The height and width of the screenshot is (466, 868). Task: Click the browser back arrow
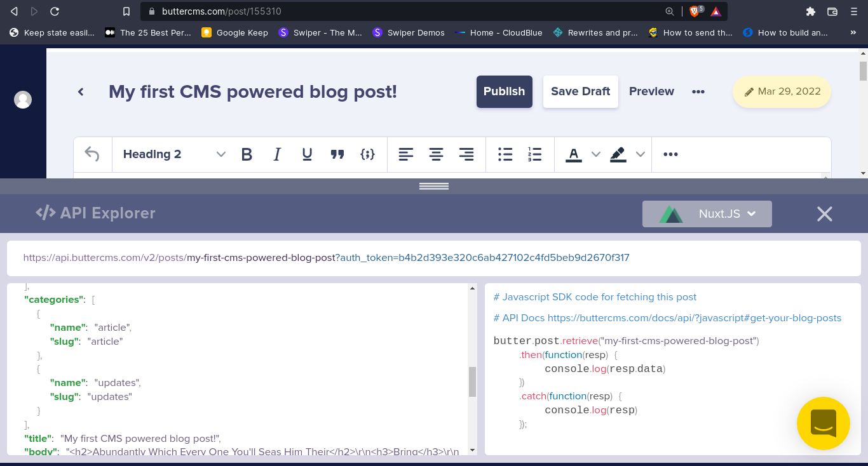(x=14, y=11)
